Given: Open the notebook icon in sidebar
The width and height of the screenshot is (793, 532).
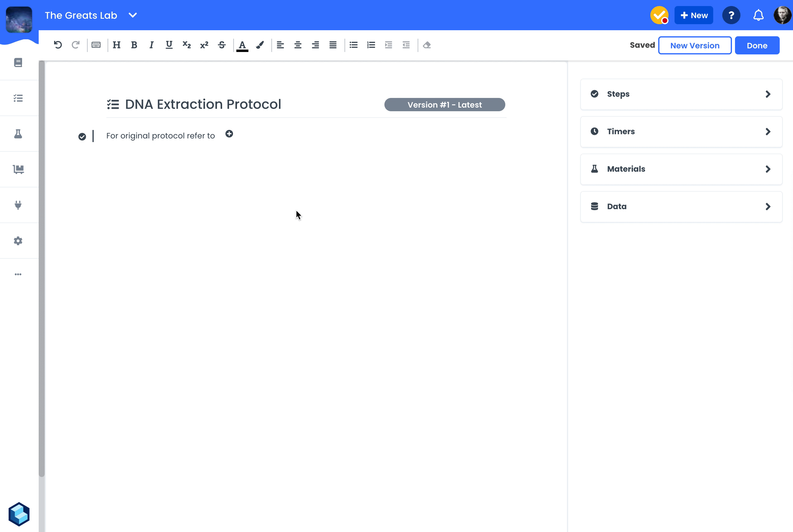Looking at the screenshot, I should 18,63.
